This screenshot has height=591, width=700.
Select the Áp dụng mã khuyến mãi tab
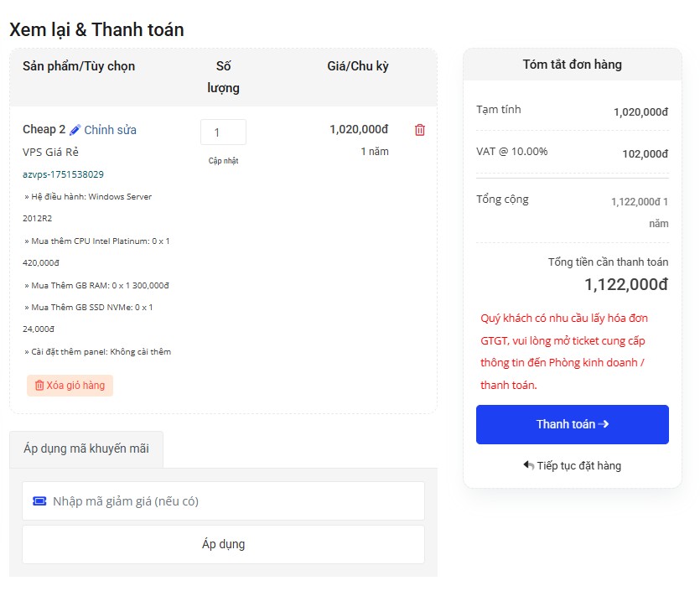click(x=86, y=448)
